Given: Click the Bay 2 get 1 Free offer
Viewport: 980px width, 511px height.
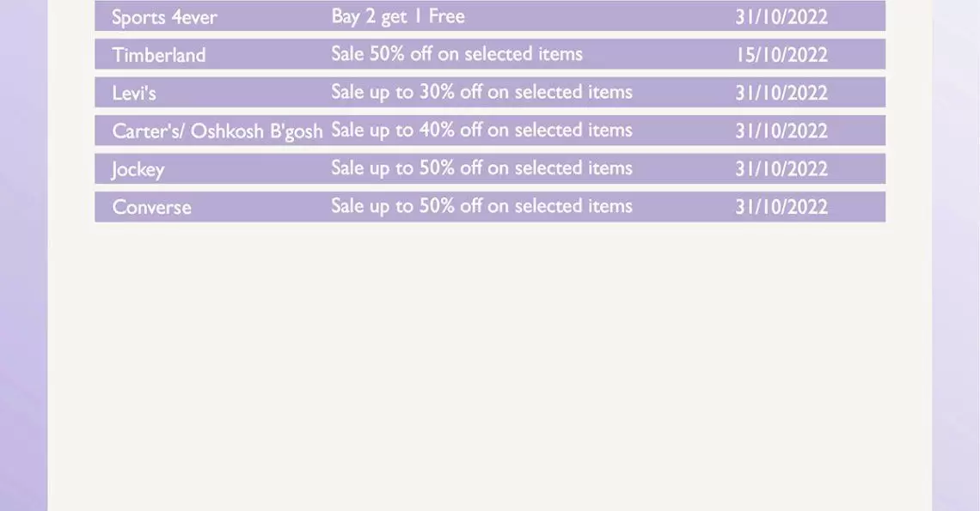Looking at the screenshot, I should pos(398,16).
